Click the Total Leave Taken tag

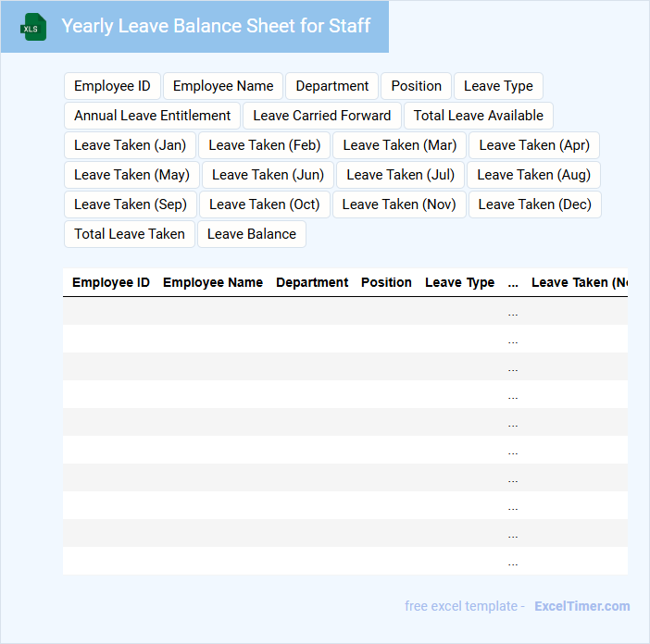pyautogui.click(x=130, y=234)
